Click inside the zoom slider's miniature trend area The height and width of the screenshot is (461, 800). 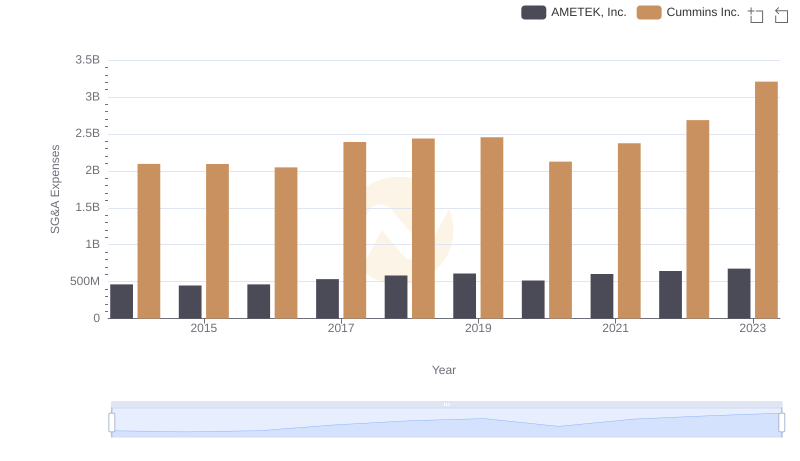click(446, 422)
